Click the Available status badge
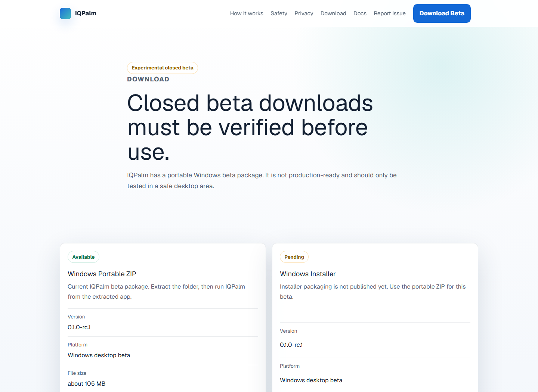The image size is (538, 392). (x=83, y=257)
